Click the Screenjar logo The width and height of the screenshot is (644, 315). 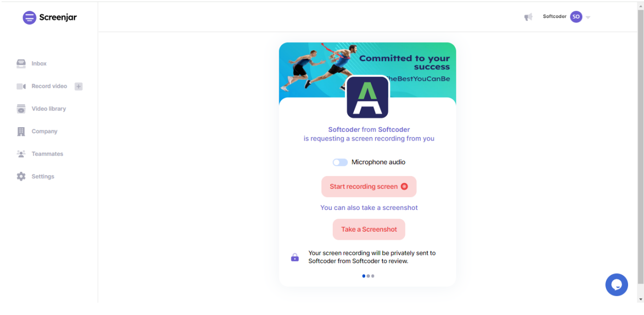[50, 17]
